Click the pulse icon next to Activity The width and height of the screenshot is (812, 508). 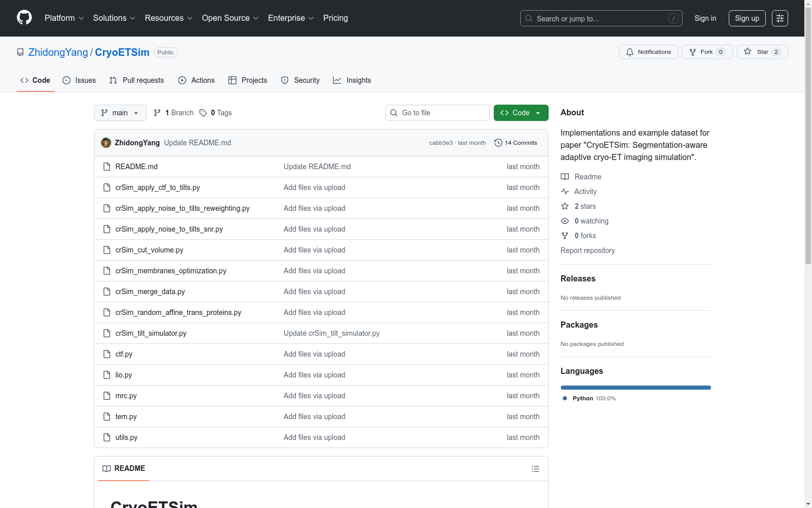(x=565, y=192)
